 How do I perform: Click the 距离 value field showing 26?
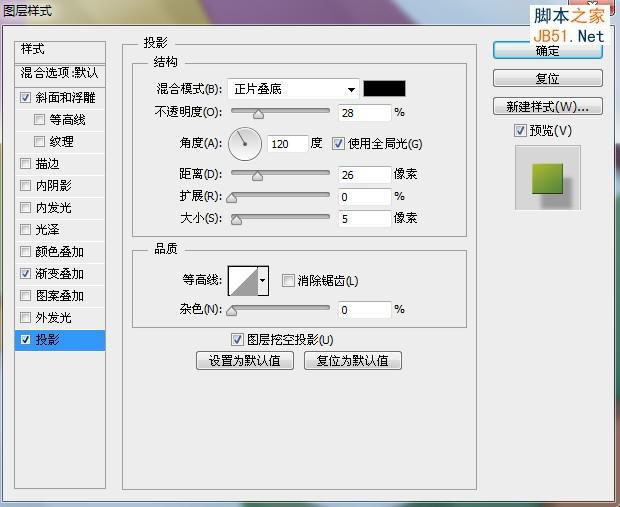click(x=365, y=175)
